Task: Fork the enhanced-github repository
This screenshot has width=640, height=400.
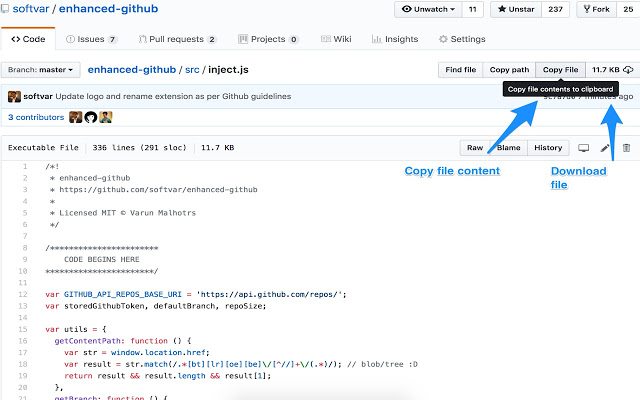Action: point(596,9)
